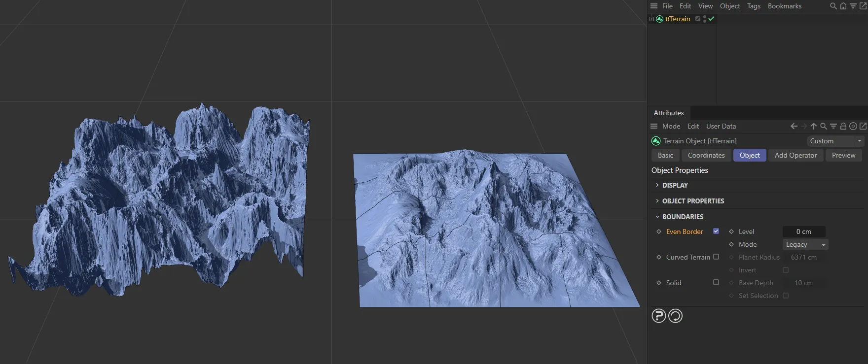
Task: Select the tfTerrain object name
Action: tap(678, 19)
